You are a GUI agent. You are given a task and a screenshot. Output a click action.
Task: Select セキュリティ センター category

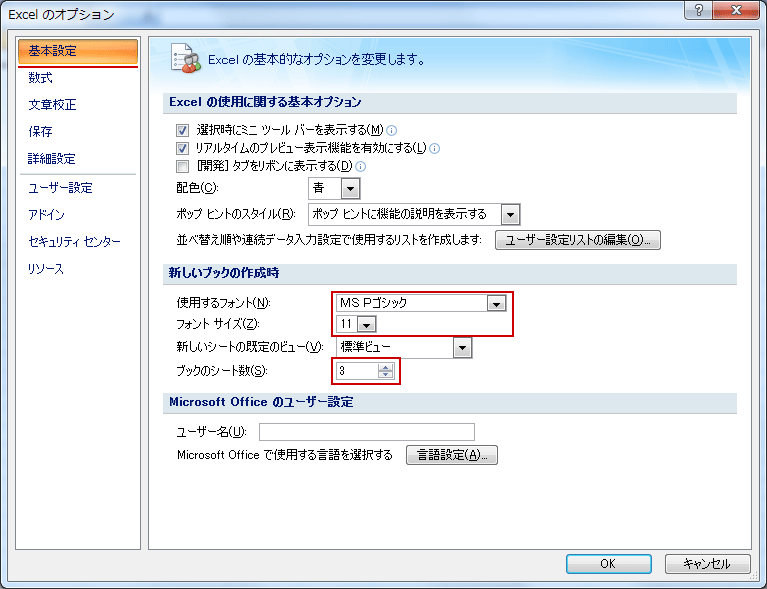point(74,242)
